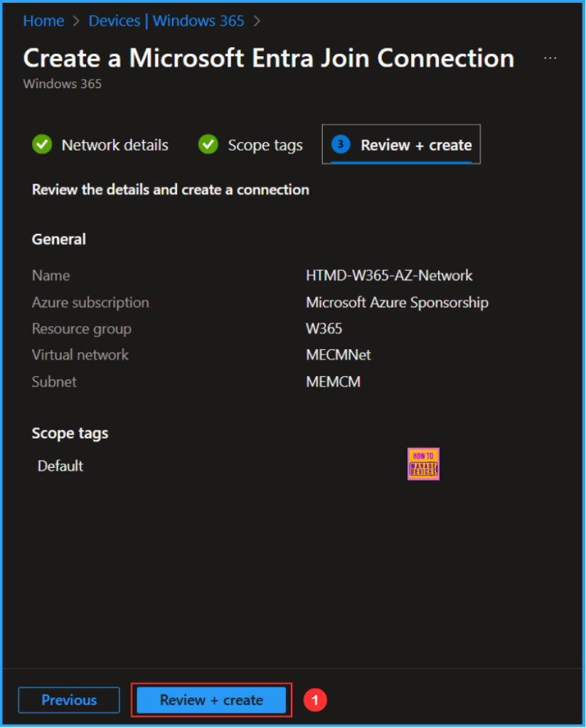The width and height of the screenshot is (586, 728).
Task: Click the MECMNet virtual network value
Action: click(339, 355)
